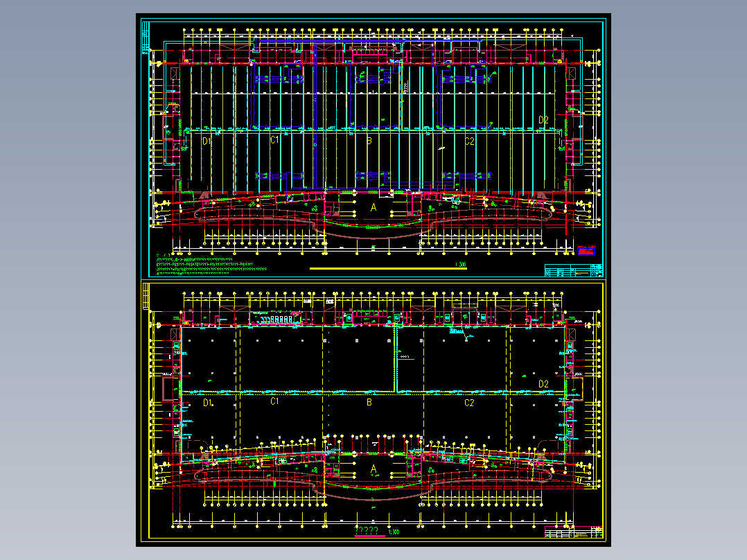Select zone label D1 in the upper plan
This screenshot has height=560, width=747.
[x=206, y=141]
